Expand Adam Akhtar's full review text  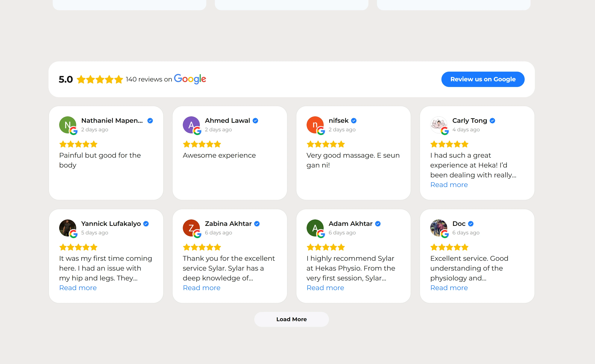click(x=325, y=288)
